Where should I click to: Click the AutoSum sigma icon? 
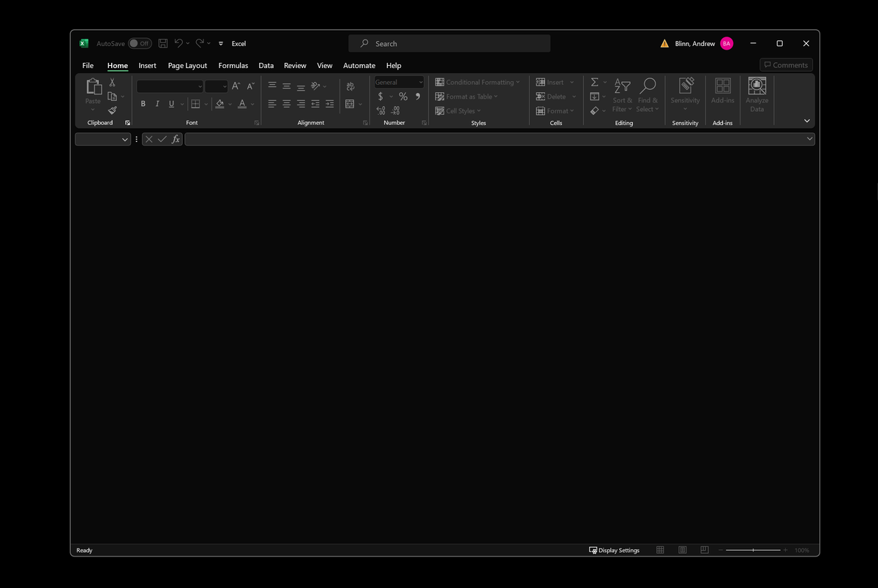tap(595, 82)
